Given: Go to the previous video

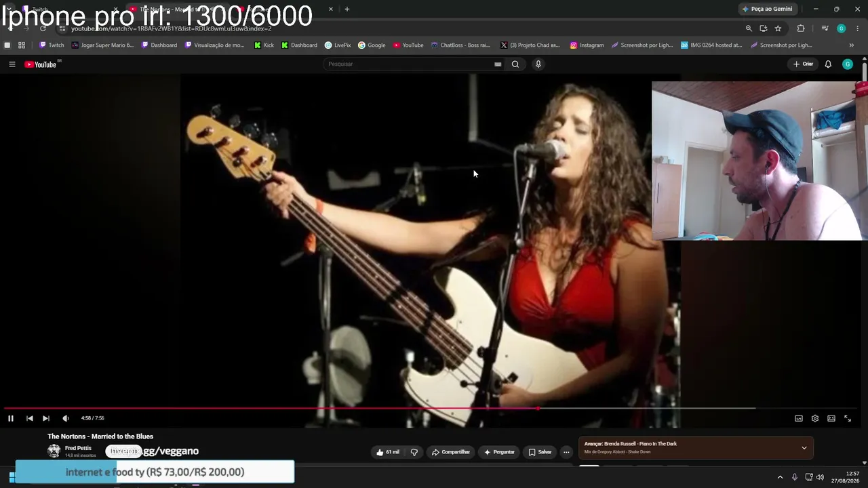Looking at the screenshot, I should pyautogui.click(x=30, y=418).
